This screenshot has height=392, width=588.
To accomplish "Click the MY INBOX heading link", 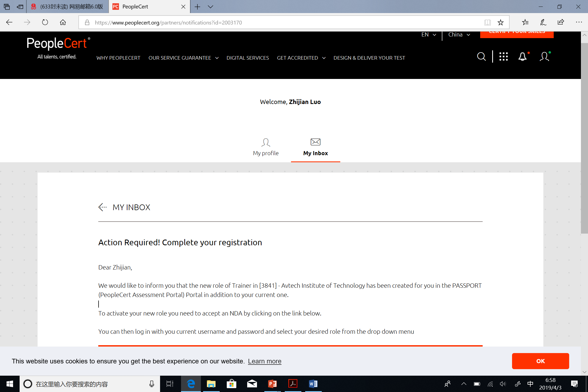I will pos(131,207).
